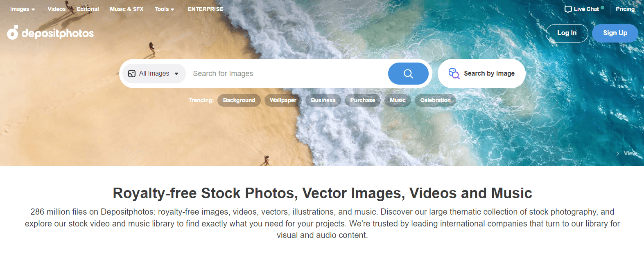
Task: Expand the Tools dropdown menu
Action: point(165,9)
